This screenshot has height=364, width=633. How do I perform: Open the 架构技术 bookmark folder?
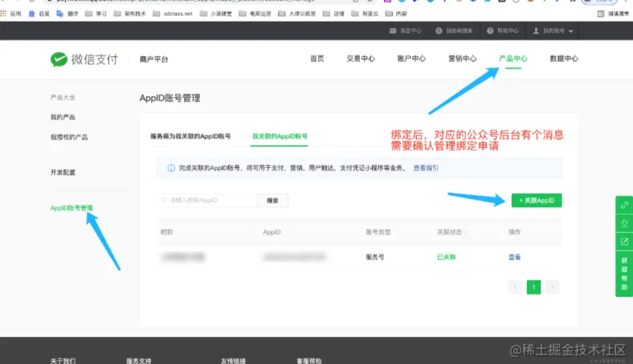point(130,14)
